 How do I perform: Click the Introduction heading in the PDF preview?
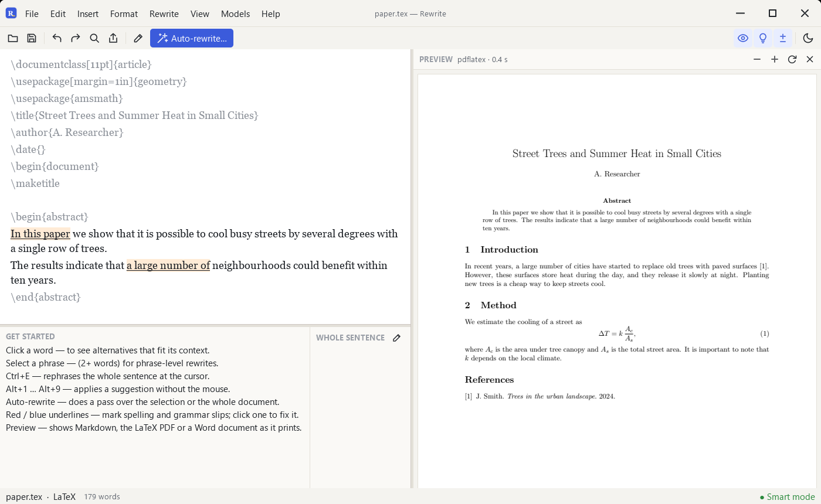[x=501, y=250]
